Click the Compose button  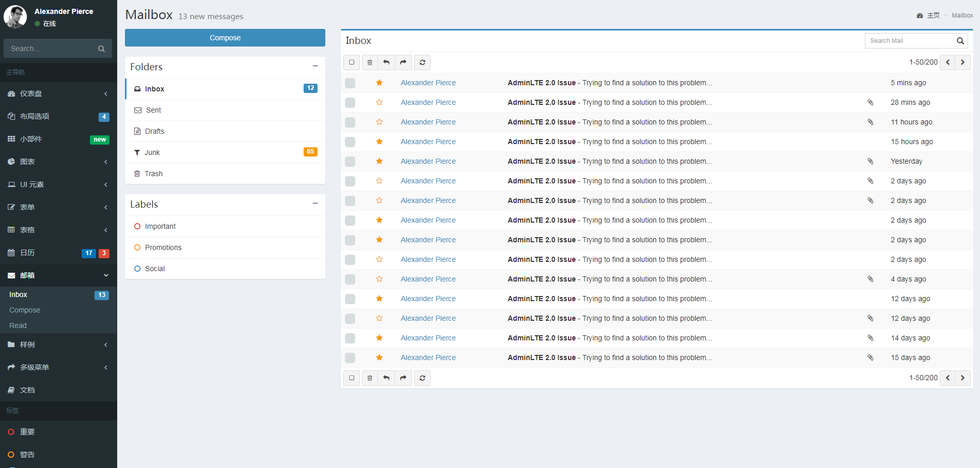(225, 38)
